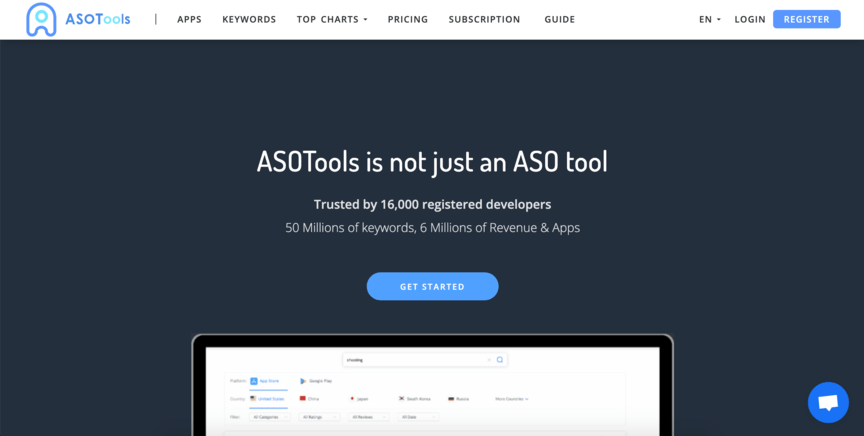The width and height of the screenshot is (864, 436).
Task: Click the ASOTools logo icon
Action: [x=41, y=19]
